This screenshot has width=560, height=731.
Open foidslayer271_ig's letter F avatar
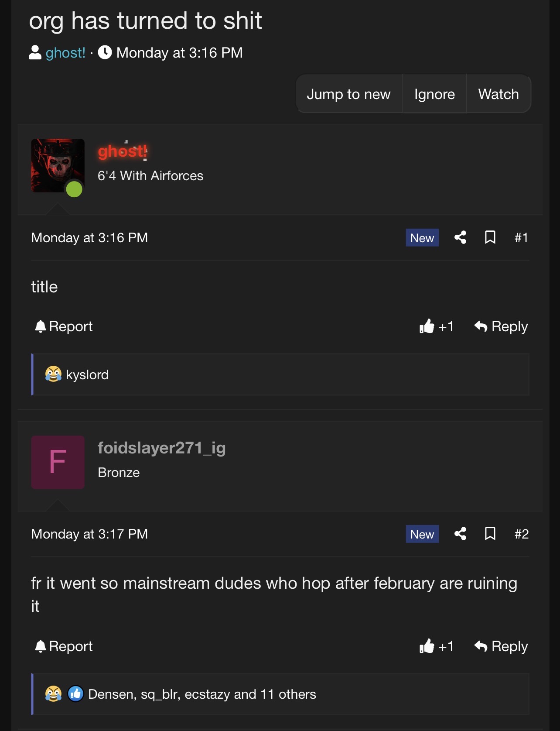(58, 462)
